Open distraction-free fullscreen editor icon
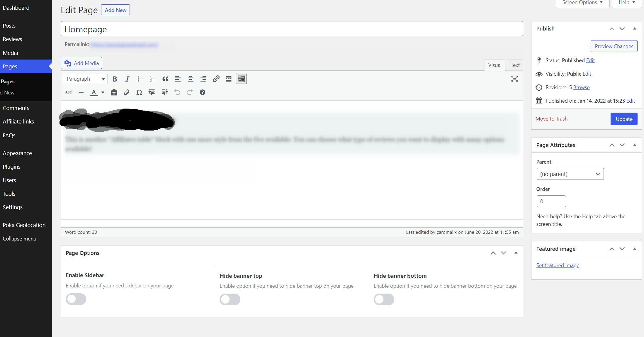 click(x=514, y=79)
